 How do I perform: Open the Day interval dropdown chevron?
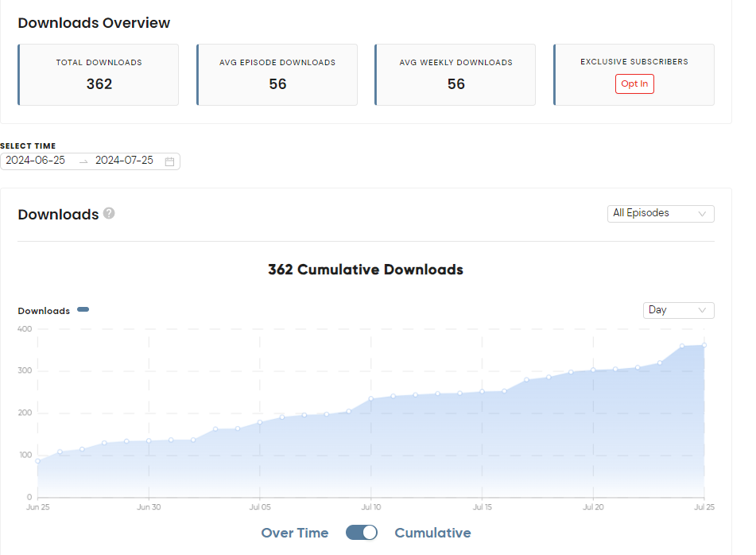click(x=702, y=310)
